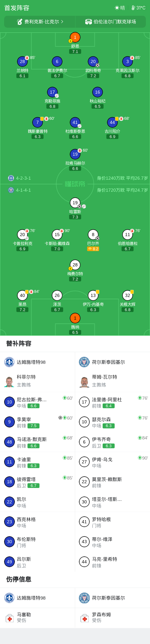Image resolution: width=150 pixels, height=644 pixels.
Task: Expand referee 费利克斯-比克尔 details chevron
Action: (x=62, y=22)
